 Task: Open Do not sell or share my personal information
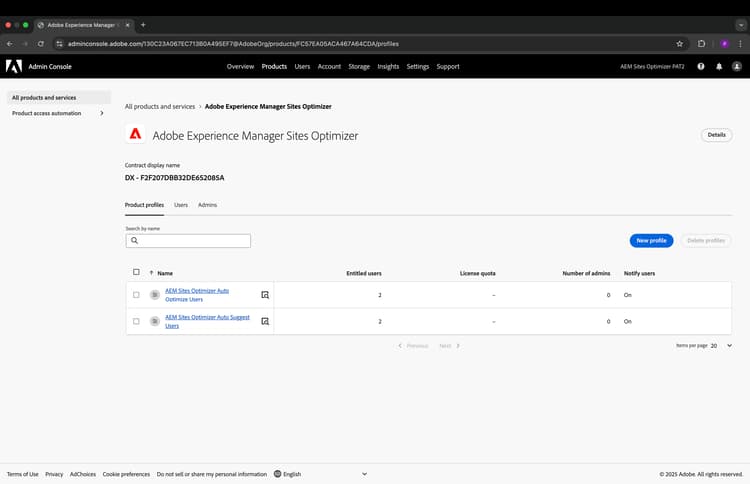212,474
